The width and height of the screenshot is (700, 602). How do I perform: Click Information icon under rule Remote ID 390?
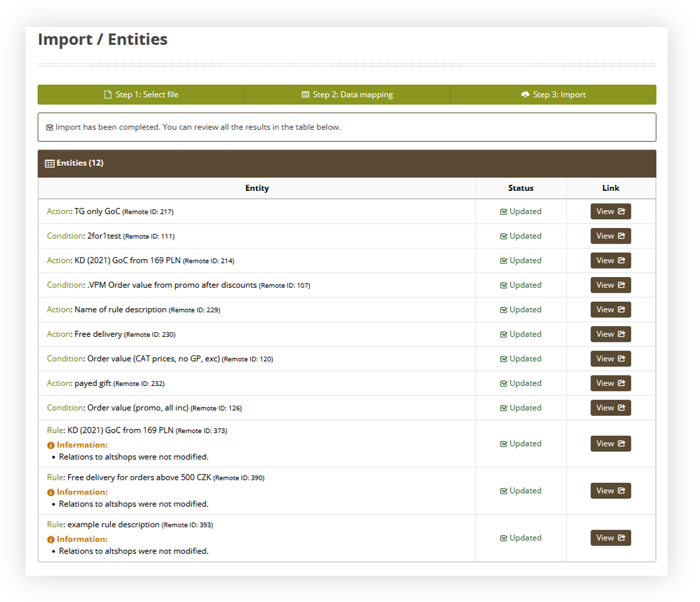tap(51, 492)
